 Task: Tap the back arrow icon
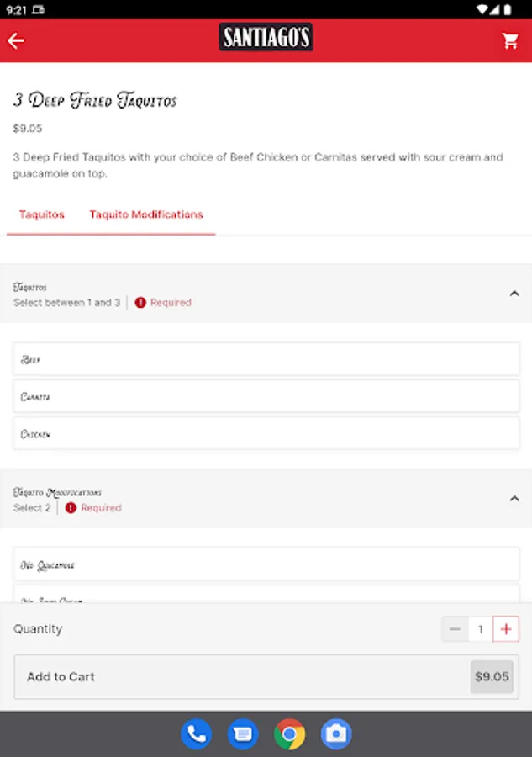[x=16, y=40]
